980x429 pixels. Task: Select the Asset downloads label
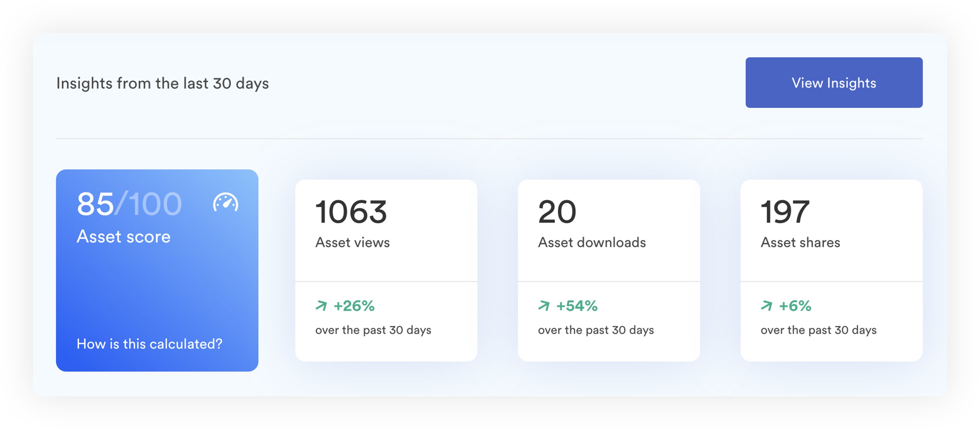592,242
